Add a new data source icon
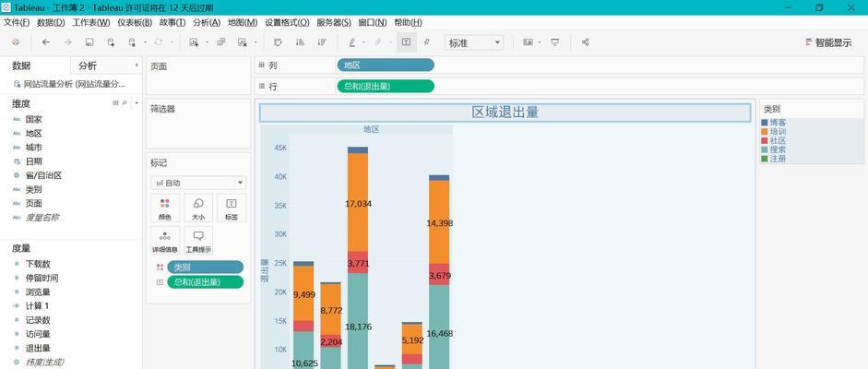 tap(112, 42)
